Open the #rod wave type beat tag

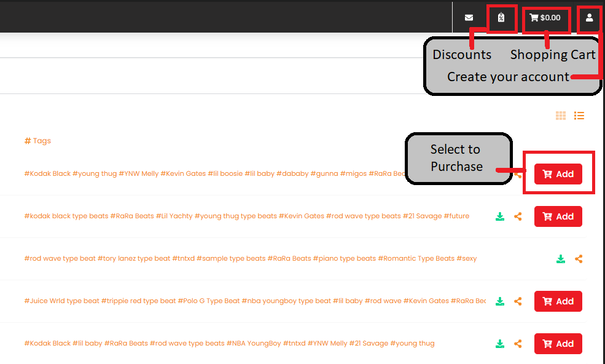pyautogui.click(x=60, y=259)
